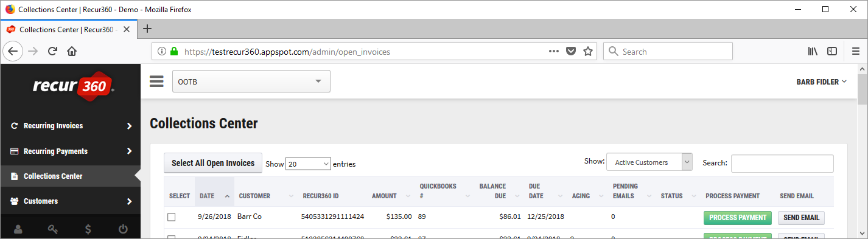Reload the current page
Screen dimensions: 868x239
(x=52, y=52)
